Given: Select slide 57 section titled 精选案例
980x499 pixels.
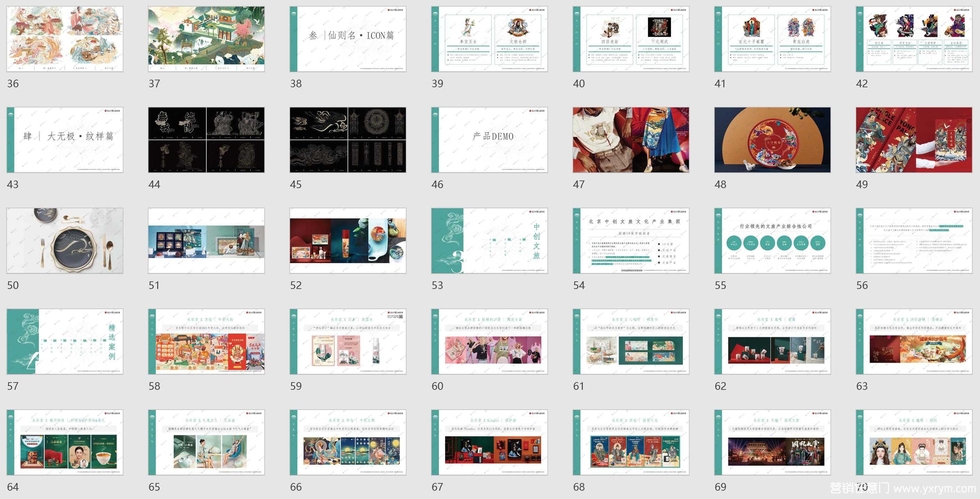Looking at the screenshot, I should pos(65,341).
